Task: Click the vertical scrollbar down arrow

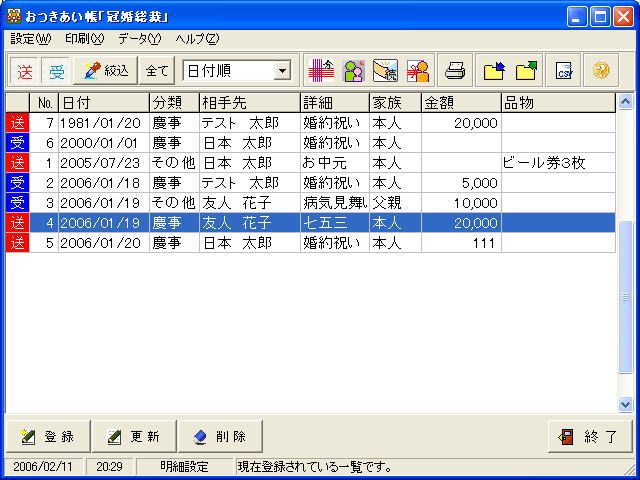Action: [x=626, y=405]
